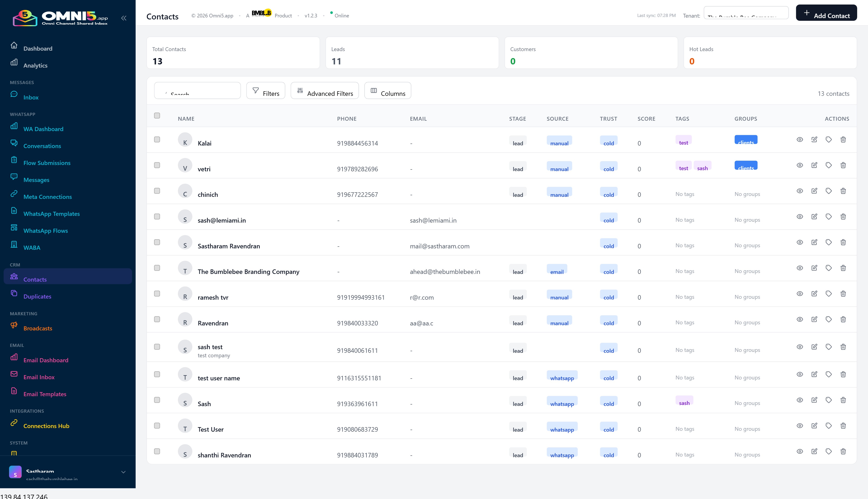Open the Connections Hub integration page
The width and height of the screenshot is (868, 499).
[46, 426]
